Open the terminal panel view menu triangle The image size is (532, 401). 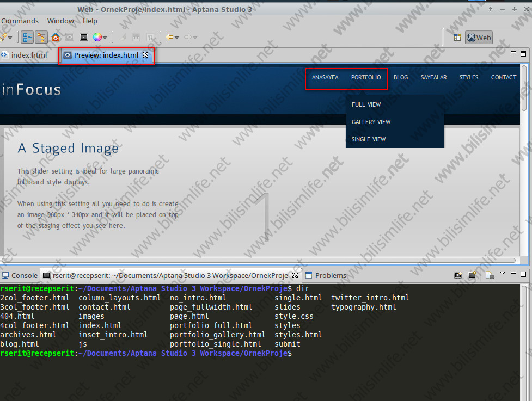click(x=503, y=273)
